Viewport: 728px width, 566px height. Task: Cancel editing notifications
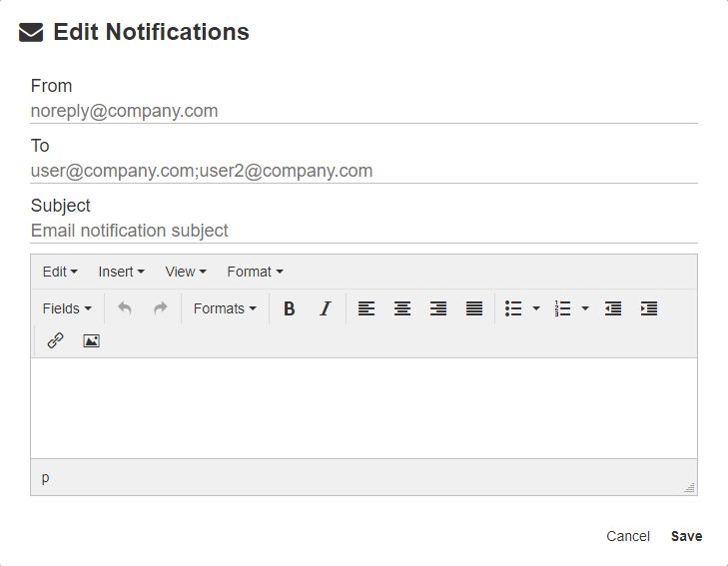click(628, 536)
